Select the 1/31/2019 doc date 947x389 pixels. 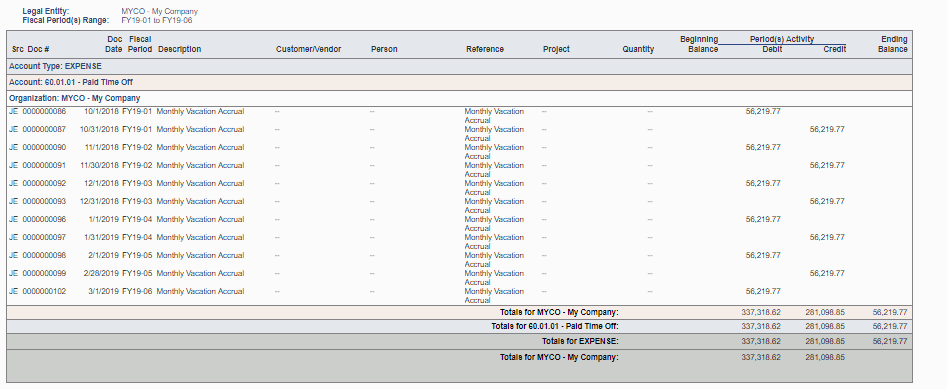[x=101, y=237]
